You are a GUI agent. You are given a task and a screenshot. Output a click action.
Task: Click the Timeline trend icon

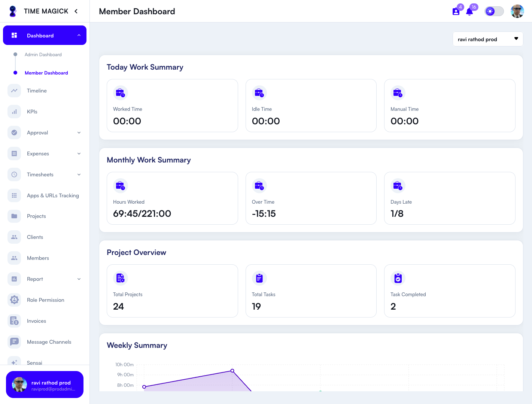[x=14, y=91]
